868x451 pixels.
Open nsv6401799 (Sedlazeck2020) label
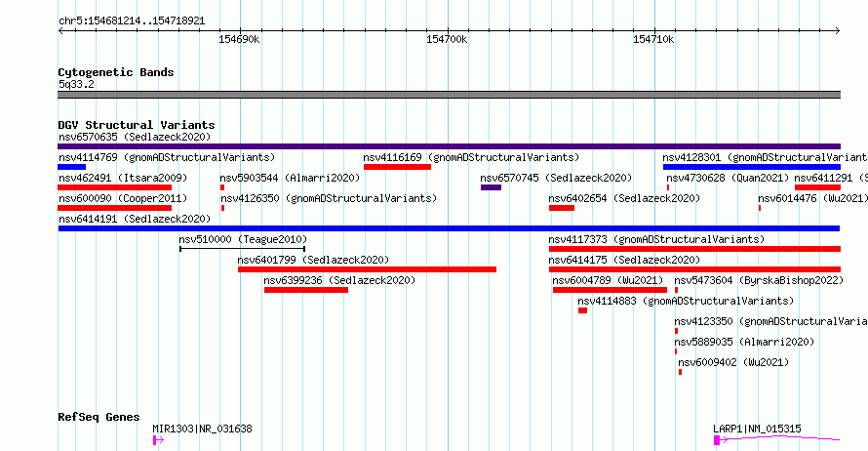(x=313, y=260)
